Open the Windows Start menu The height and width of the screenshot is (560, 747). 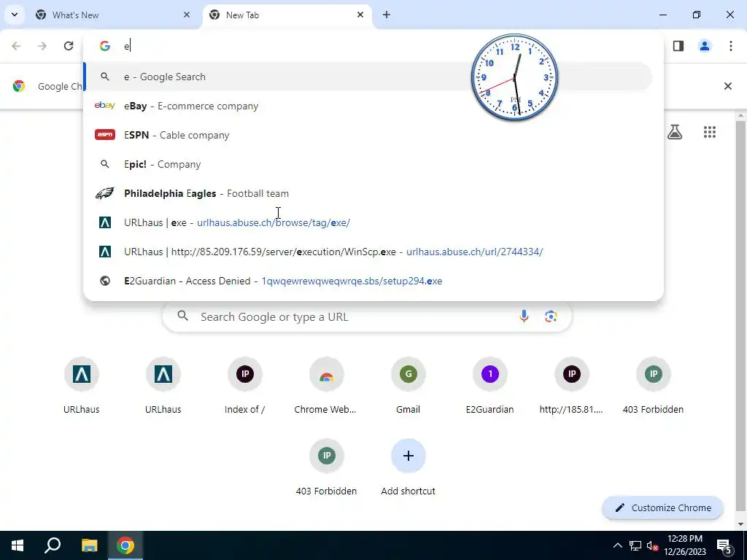click(18, 545)
